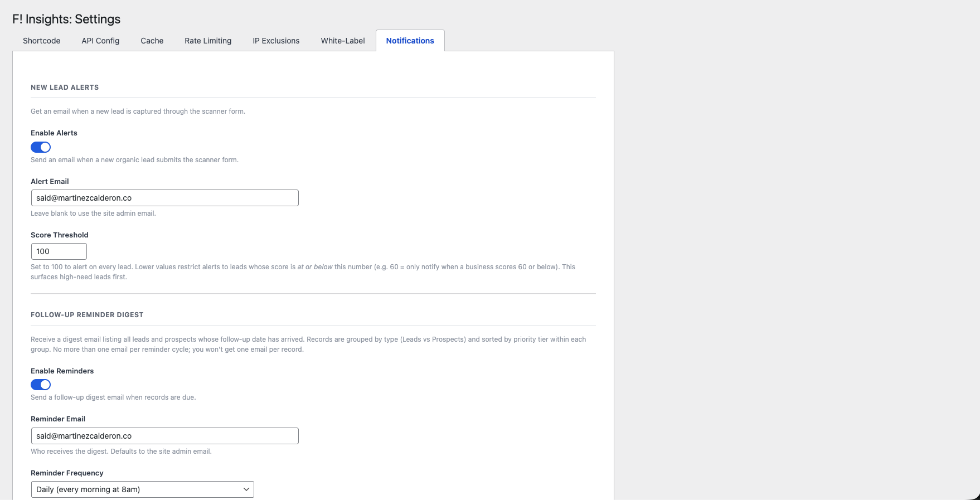Click the F! Insights: Settings heading
This screenshot has width=980, height=500.
[66, 19]
